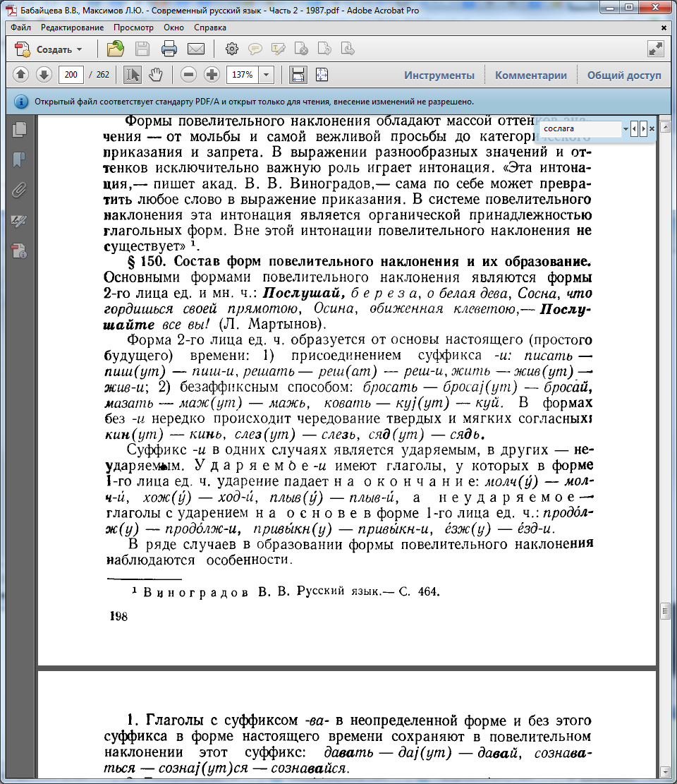Click the Send by email envelope icon
This screenshot has width=677, height=784.
coord(196,49)
